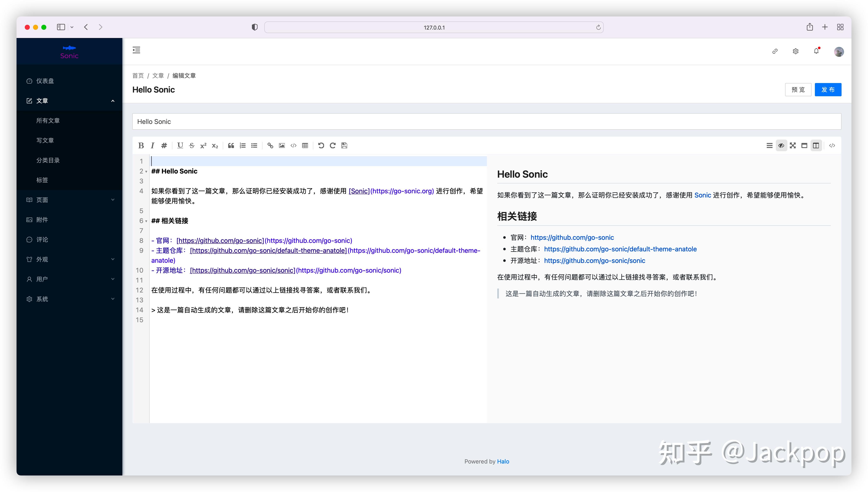
Task: Insert an image via the picture icon
Action: [282, 146]
